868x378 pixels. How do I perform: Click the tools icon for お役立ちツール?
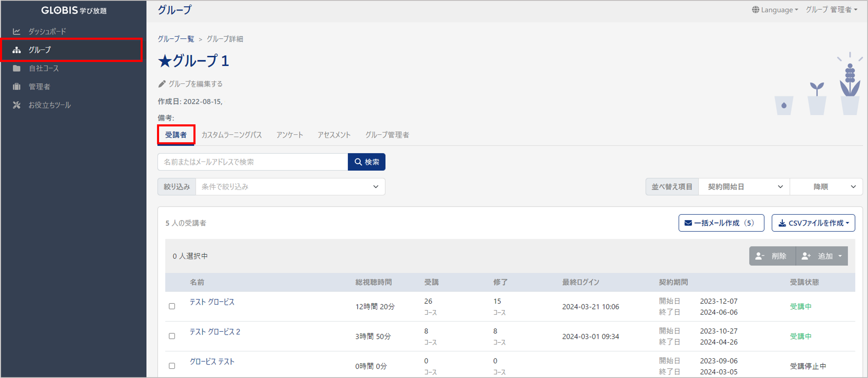point(16,105)
